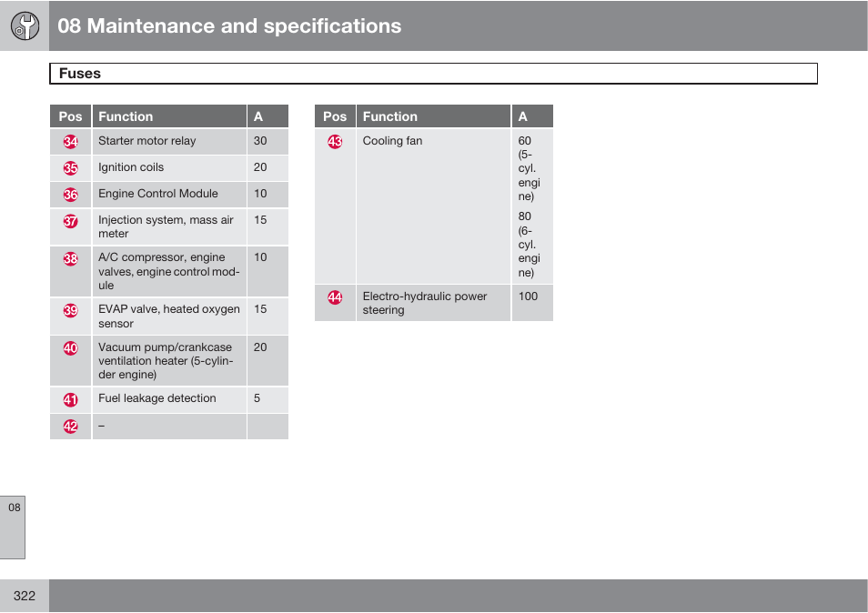Click 'Injection system, mass air meter' text
Screen dimensions: 868x613
click(x=167, y=226)
